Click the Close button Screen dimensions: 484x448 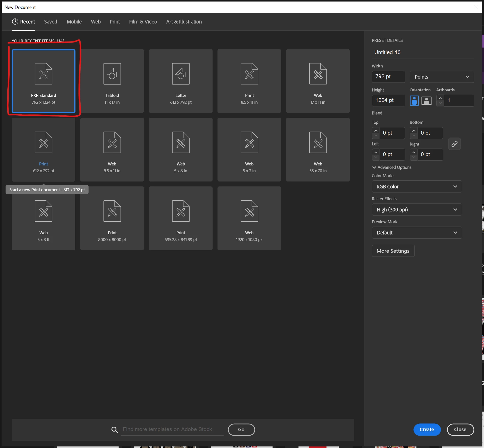coord(460,430)
